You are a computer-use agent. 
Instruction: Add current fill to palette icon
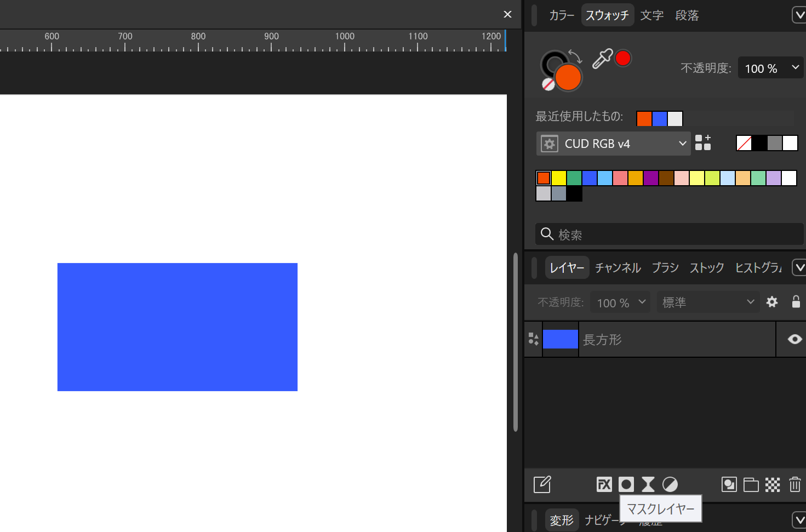[703, 143]
